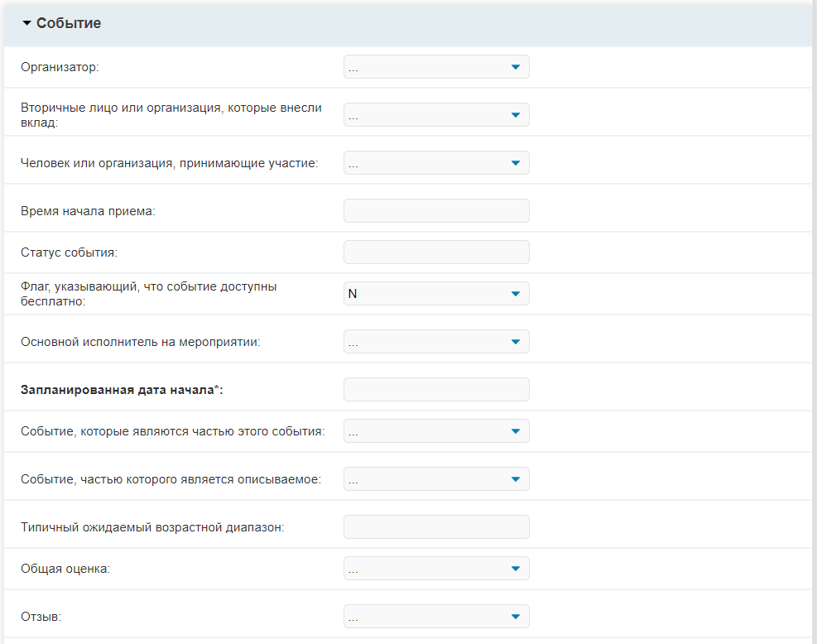Click the arrow icon in the Организатор combo box
The height and width of the screenshot is (644, 817).
516,67
